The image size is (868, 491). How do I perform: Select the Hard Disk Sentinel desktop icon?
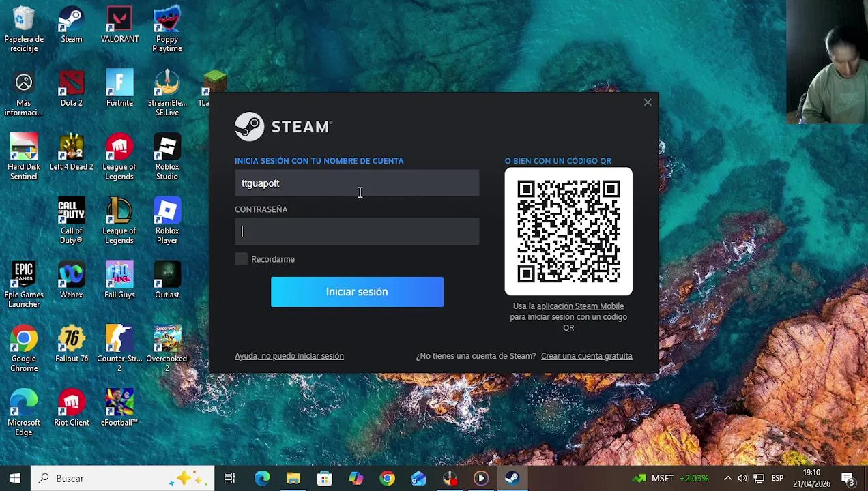24,158
